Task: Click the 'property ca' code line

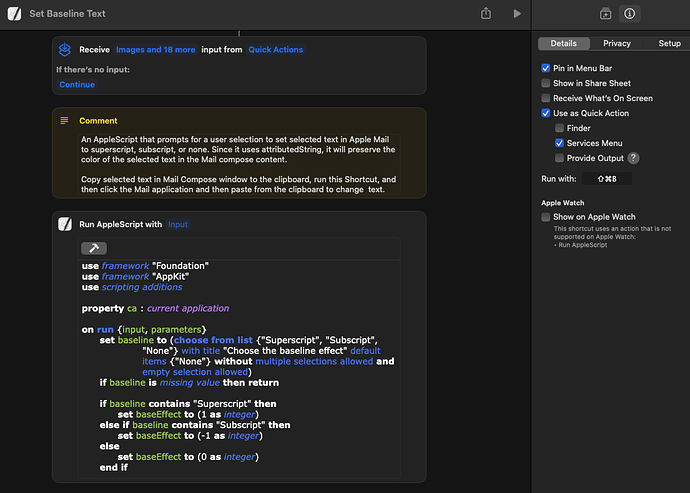Action: pyautogui.click(x=155, y=309)
